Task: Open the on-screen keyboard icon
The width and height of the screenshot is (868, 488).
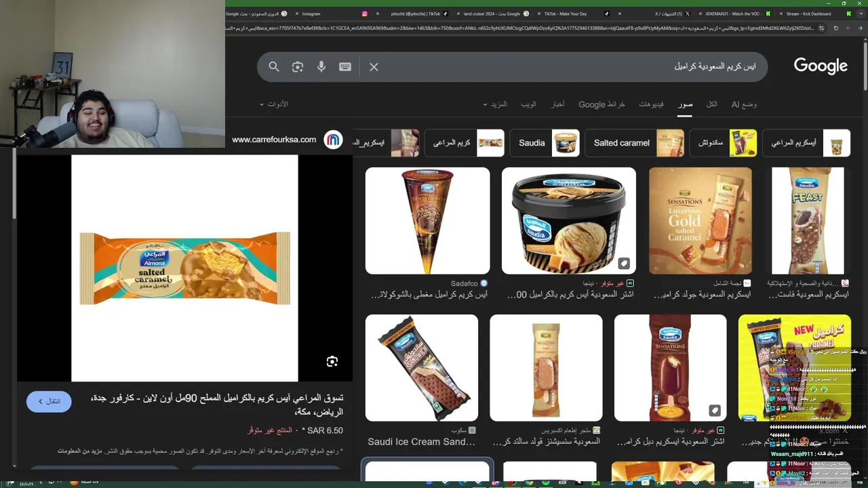Action: pyautogui.click(x=345, y=66)
